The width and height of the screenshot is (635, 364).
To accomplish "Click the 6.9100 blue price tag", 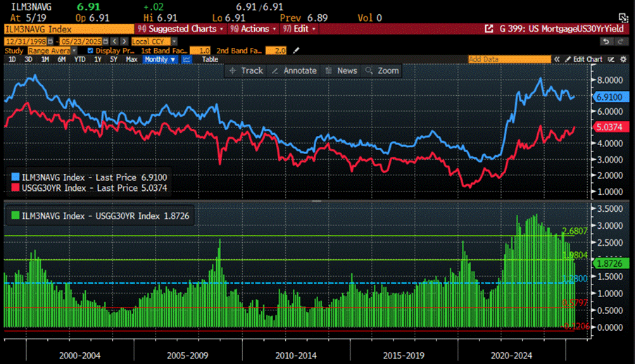I will (610, 97).
